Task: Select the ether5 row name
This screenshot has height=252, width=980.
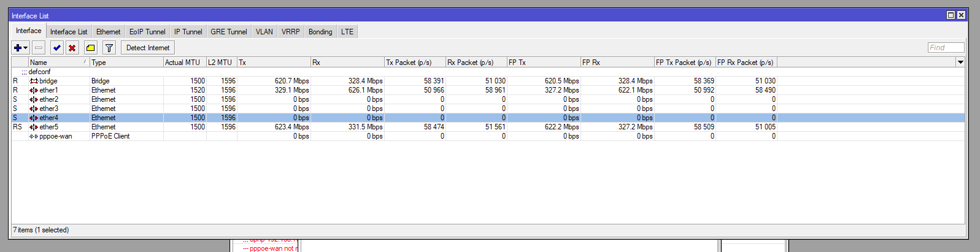Action: pyautogui.click(x=49, y=127)
